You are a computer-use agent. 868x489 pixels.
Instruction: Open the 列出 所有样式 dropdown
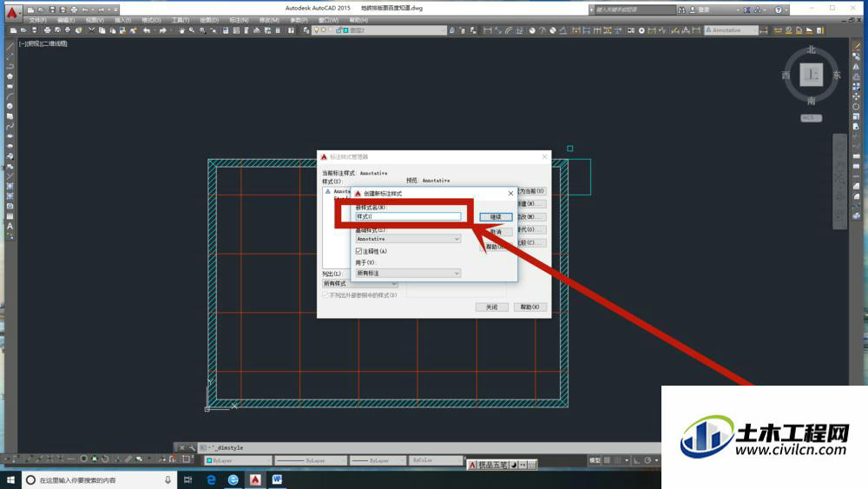click(x=360, y=283)
